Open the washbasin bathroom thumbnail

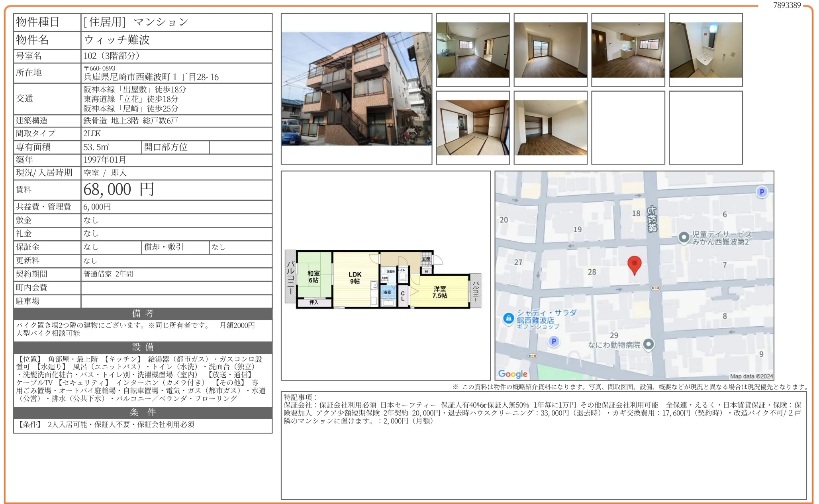705,50
